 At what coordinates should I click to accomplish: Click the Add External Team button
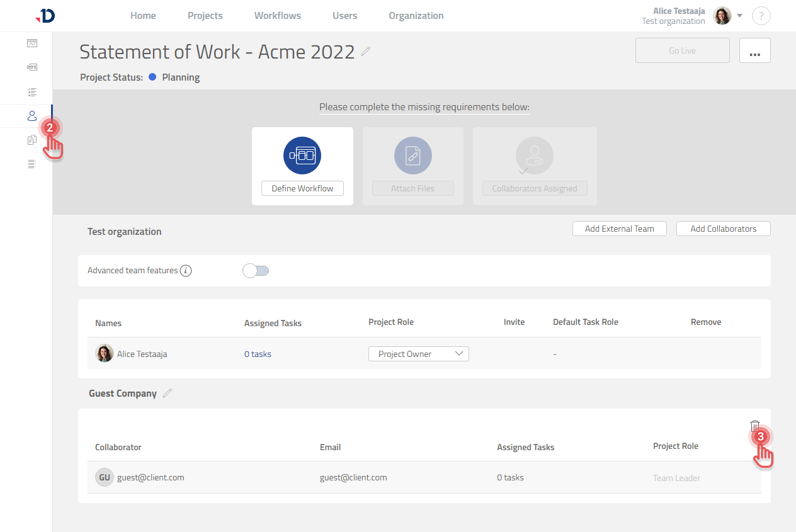619,229
